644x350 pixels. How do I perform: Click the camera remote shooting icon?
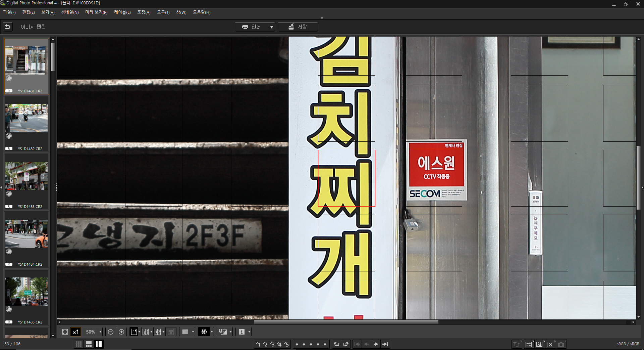point(561,344)
